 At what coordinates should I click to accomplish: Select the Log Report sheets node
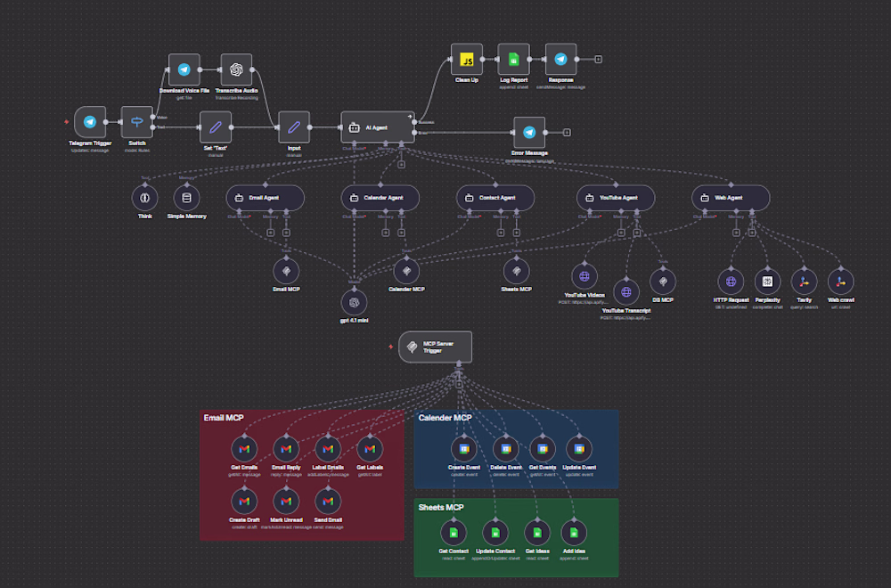point(514,59)
